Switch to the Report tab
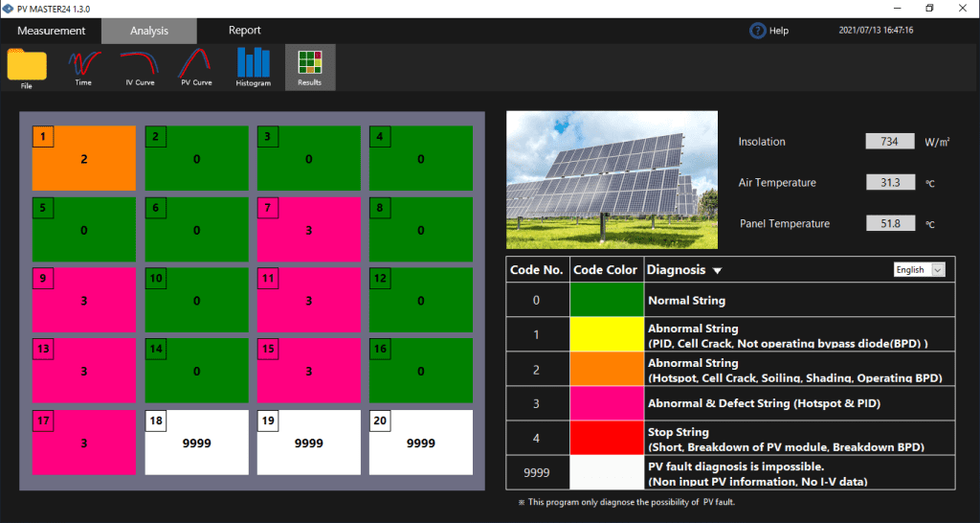 [244, 31]
